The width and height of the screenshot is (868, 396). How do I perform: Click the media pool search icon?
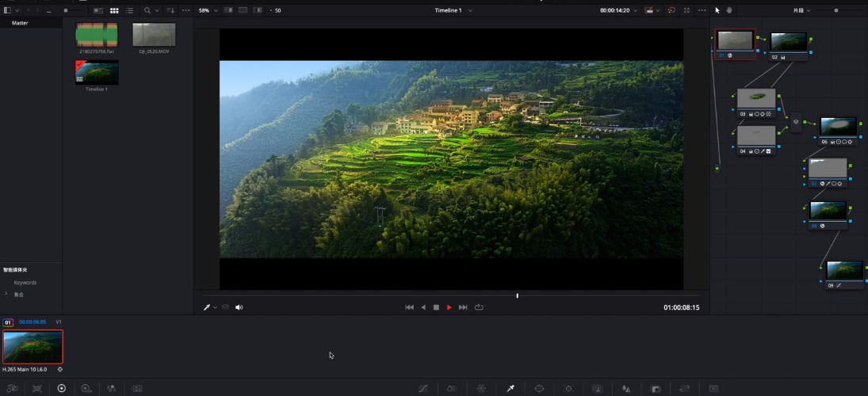point(147,10)
